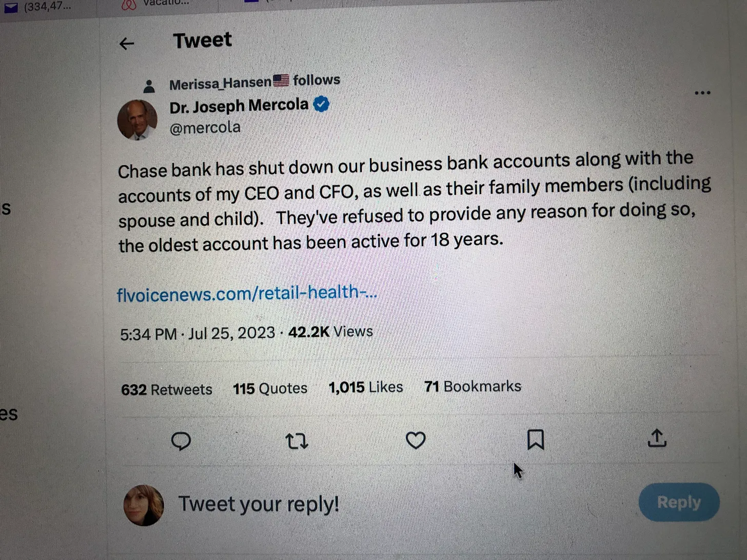Go back using the left arrow icon
Screen dimensions: 747x560
(x=127, y=44)
